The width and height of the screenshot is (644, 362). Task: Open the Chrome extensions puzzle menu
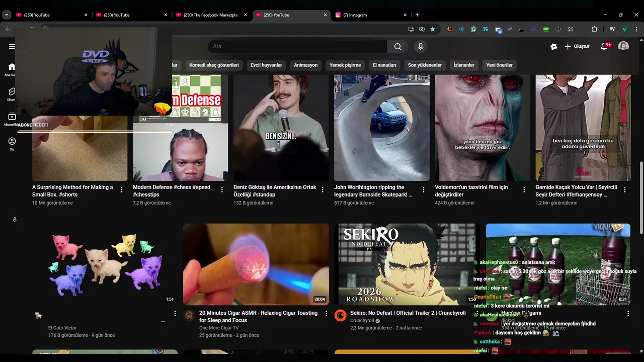pyautogui.click(x=594, y=29)
